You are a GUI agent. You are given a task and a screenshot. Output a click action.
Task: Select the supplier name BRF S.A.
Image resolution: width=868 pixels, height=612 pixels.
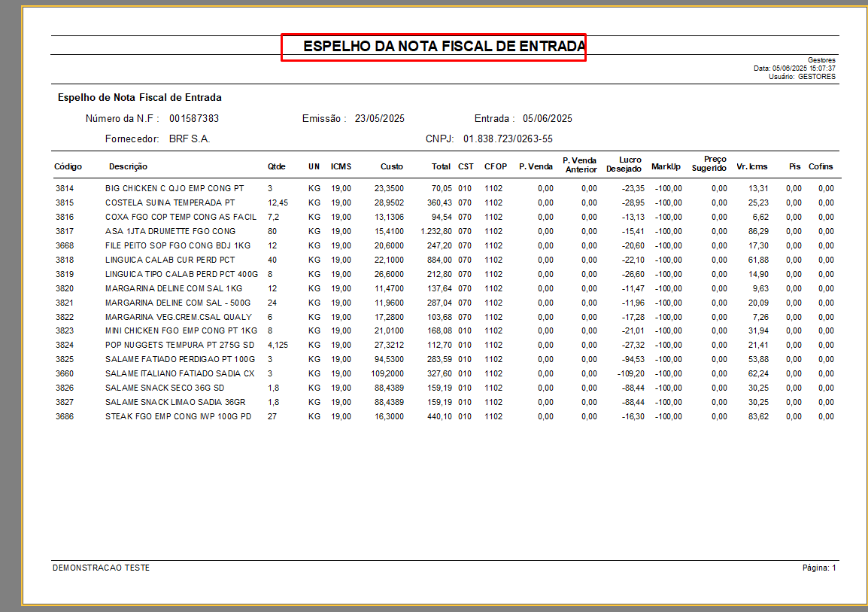190,139
